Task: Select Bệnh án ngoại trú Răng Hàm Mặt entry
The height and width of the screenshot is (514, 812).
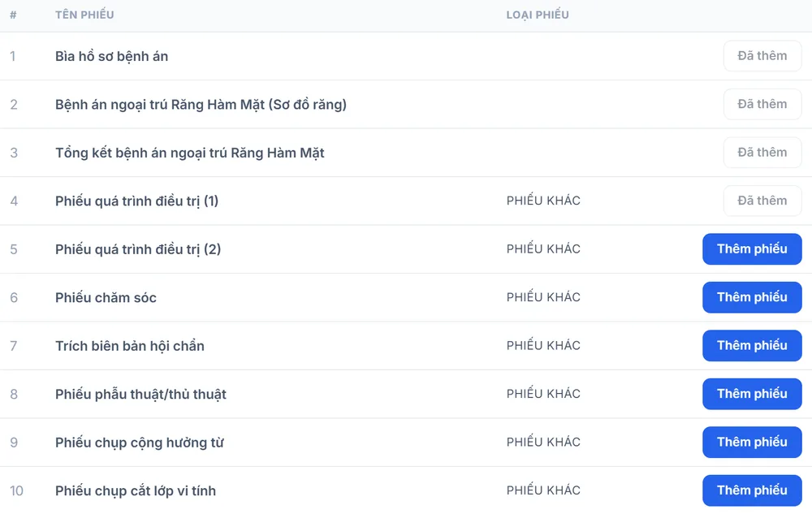Action: click(x=201, y=105)
